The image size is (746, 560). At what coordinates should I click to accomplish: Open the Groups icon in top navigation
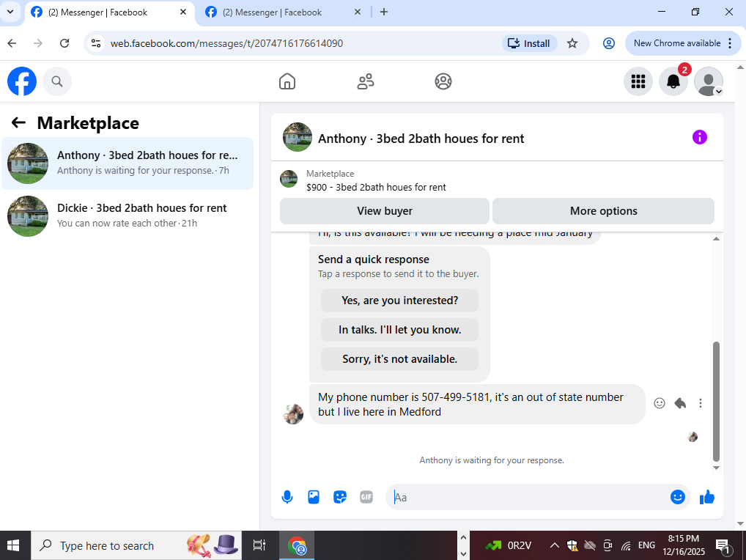443,81
